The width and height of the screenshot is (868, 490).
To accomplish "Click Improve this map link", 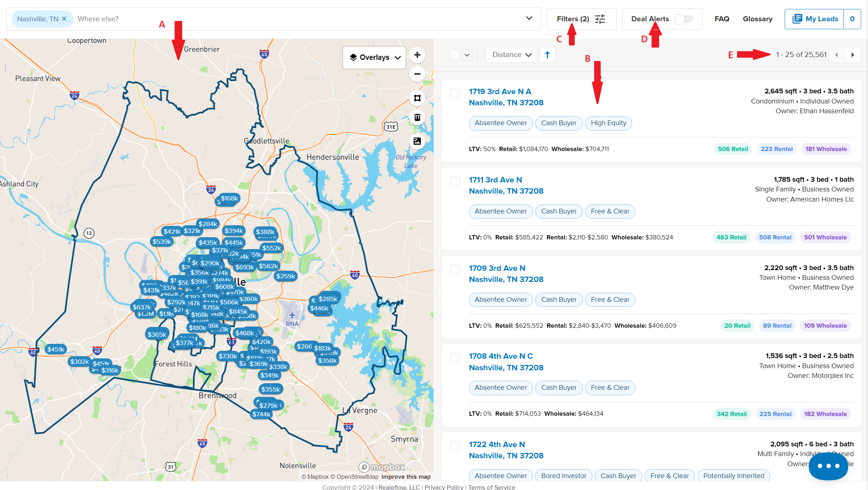I will point(406,477).
